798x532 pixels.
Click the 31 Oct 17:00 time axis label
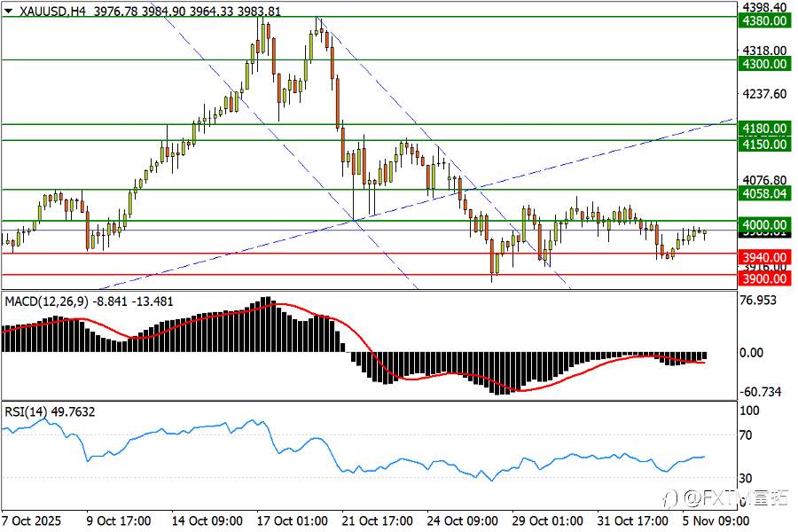[x=632, y=521]
